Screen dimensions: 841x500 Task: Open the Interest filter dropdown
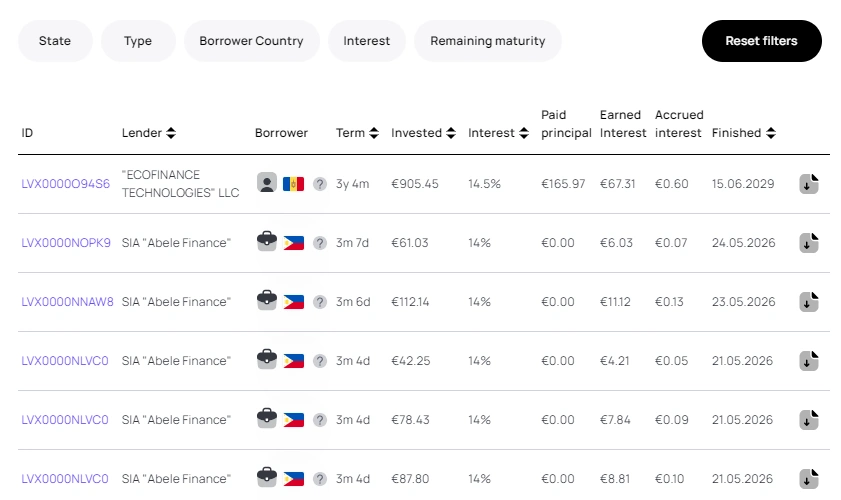click(x=367, y=41)
